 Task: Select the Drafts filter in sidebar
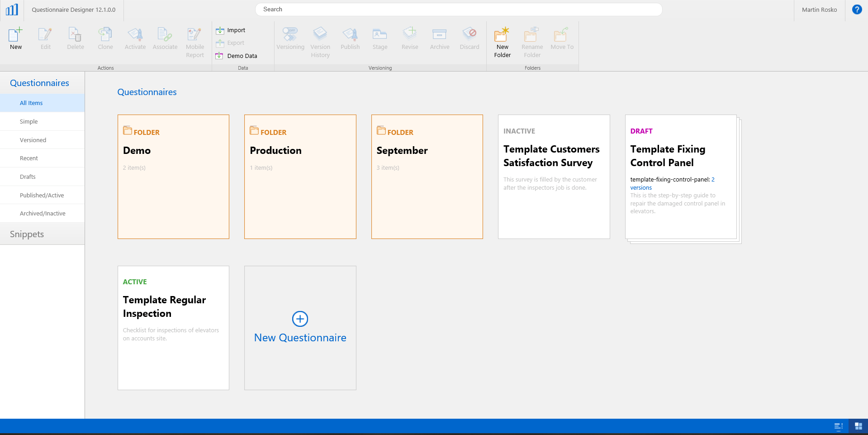point(42,177)
